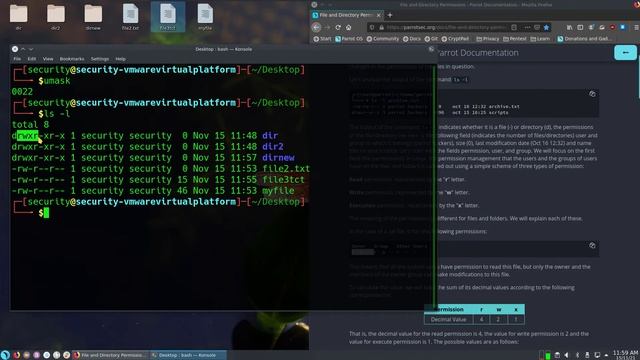Click 'dirnew' in the terminal listing

coord(278,158)
